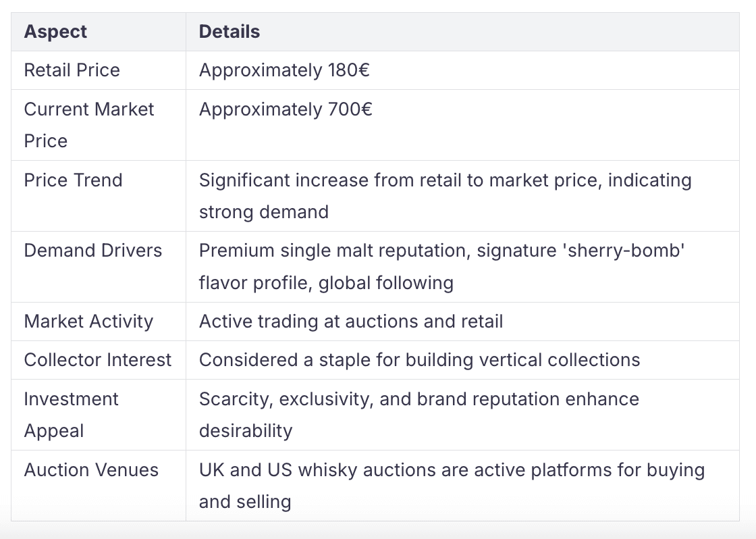Click the 'flavor profile, global following' line
Screen dimensions: 756x539
tap(327, 283)
